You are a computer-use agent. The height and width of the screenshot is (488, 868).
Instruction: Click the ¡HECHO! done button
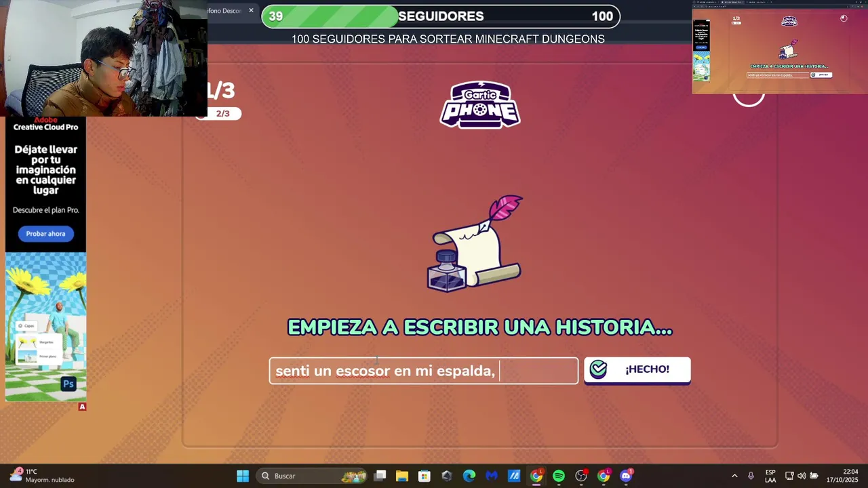coord(637,370)
